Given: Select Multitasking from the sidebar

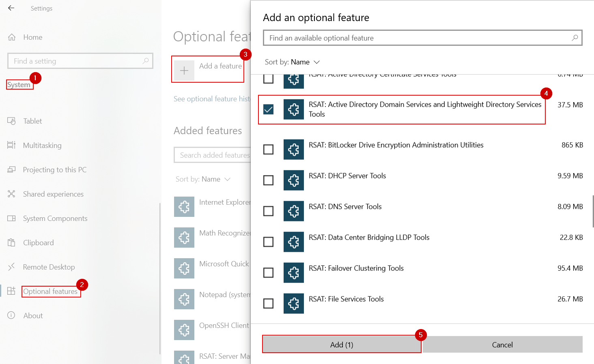Looking at the screenshot, I should [x=42, y=146].
